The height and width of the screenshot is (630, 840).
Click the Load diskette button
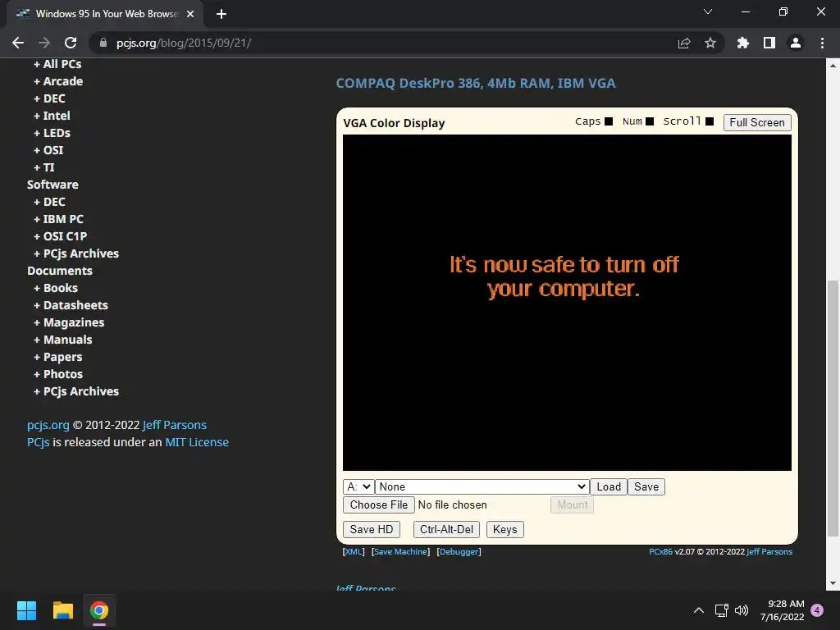[x=609, y=486]
